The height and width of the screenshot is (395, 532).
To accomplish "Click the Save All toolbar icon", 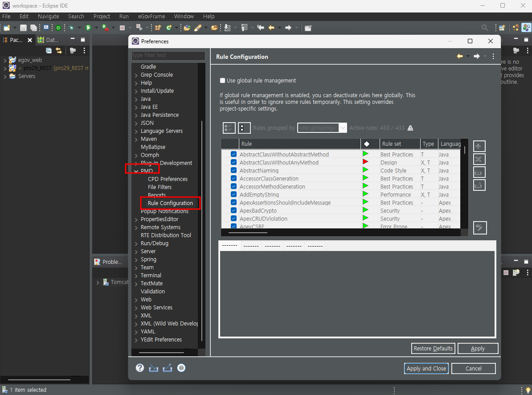I will pos(33,28).
